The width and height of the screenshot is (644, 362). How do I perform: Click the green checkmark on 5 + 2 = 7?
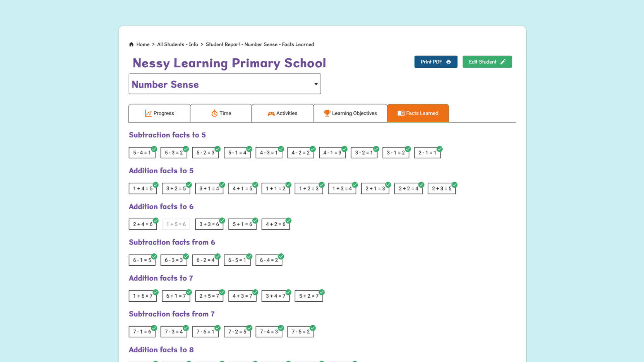click(x=322, y=292)
